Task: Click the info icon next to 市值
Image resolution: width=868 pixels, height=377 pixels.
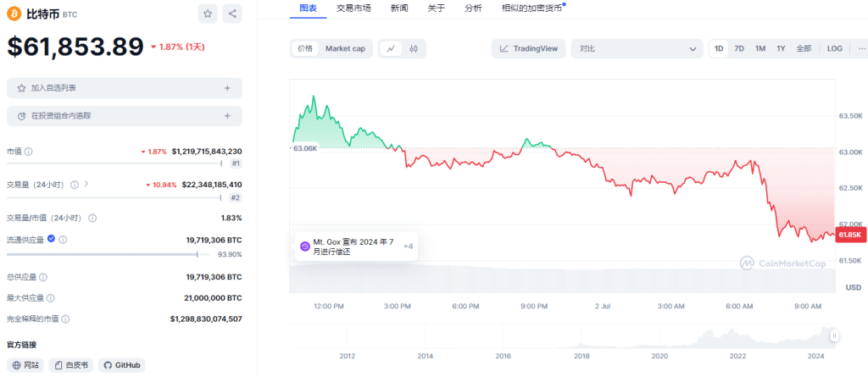Action: point(29,152)
